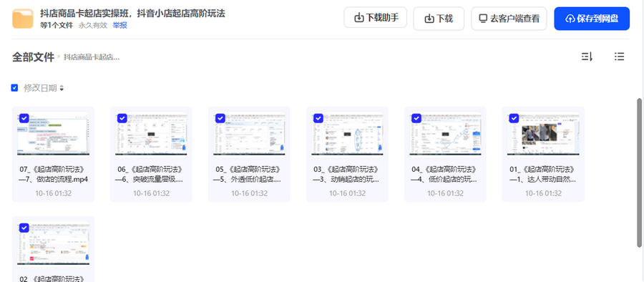Uncheck the 05_外透低价起店 file checkbox
644x282 pixels.
(x=220, y=118)
